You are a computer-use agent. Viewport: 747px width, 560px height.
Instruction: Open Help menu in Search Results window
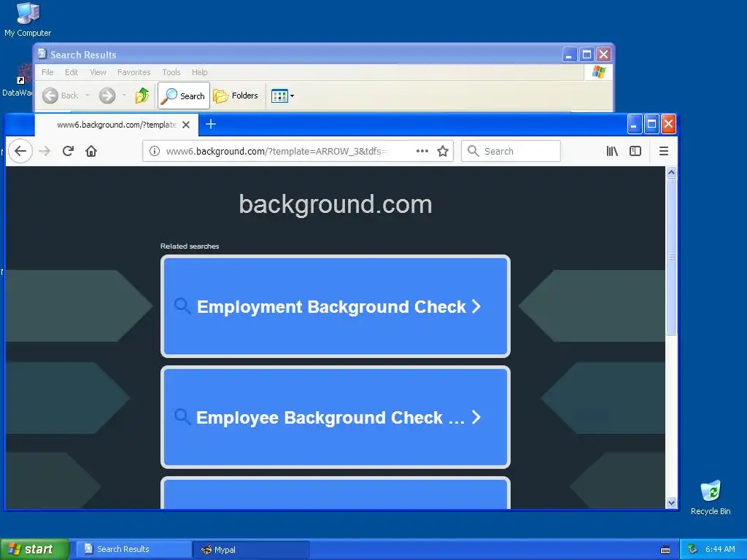tap(200, 72)
